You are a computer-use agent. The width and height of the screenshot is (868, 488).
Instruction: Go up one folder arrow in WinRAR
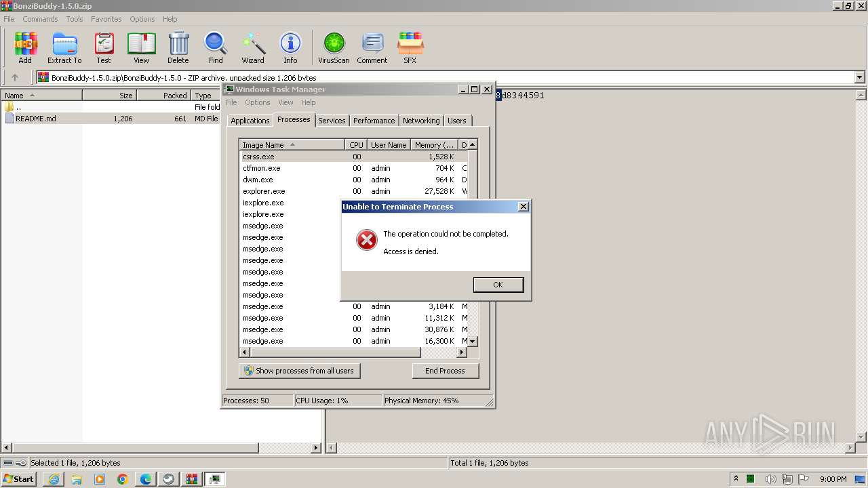15,77
